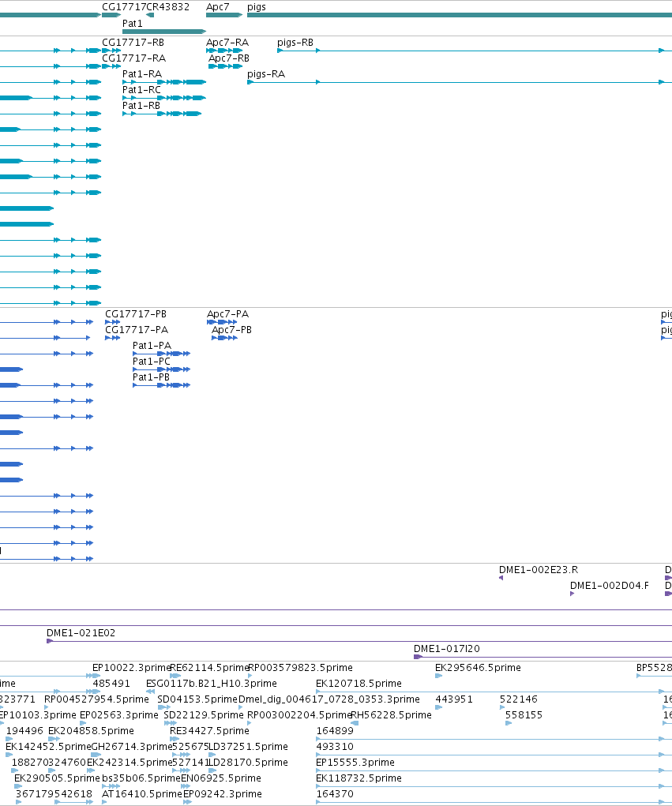
Task: Click the 443951 feature label
Action: pos(453,699)
